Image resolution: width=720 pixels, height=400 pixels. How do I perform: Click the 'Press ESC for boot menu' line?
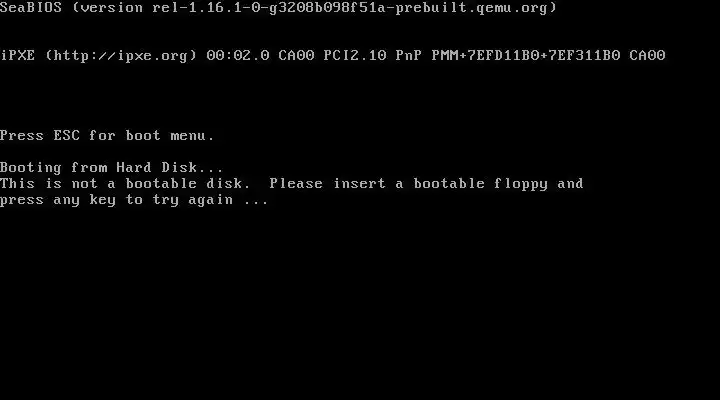[107, 135]
